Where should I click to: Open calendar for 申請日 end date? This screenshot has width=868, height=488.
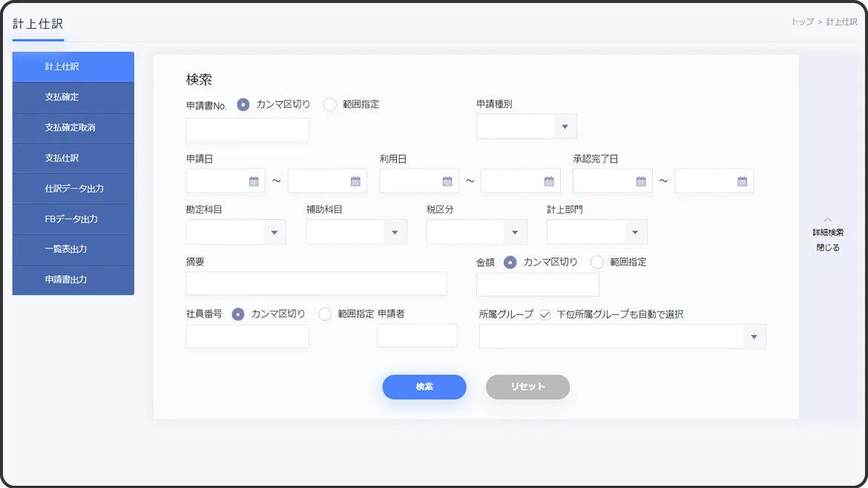pos(355,181)
